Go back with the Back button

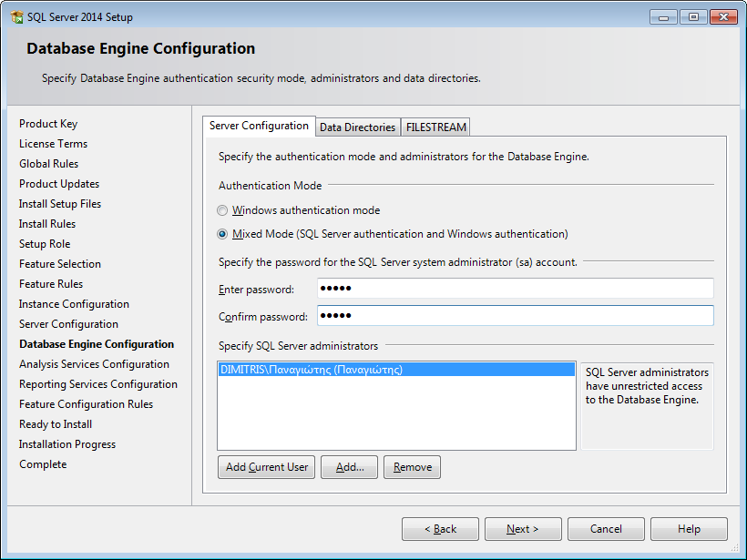[440, 529]
